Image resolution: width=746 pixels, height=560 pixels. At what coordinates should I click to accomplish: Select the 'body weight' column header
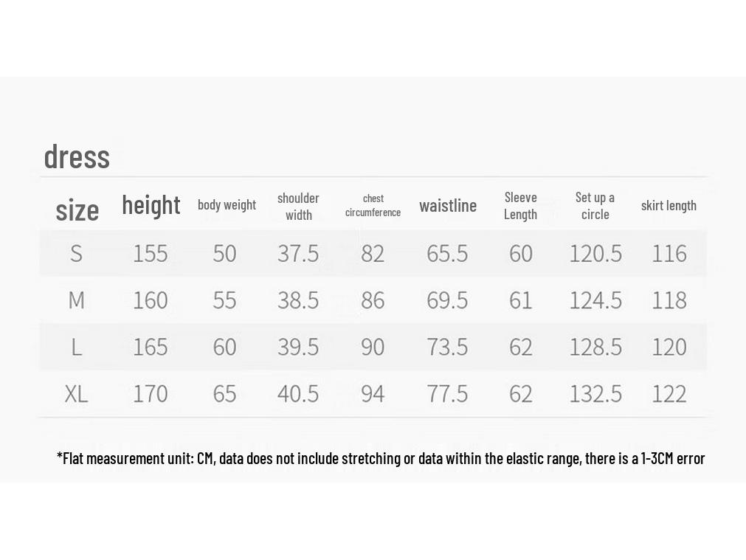227,205
